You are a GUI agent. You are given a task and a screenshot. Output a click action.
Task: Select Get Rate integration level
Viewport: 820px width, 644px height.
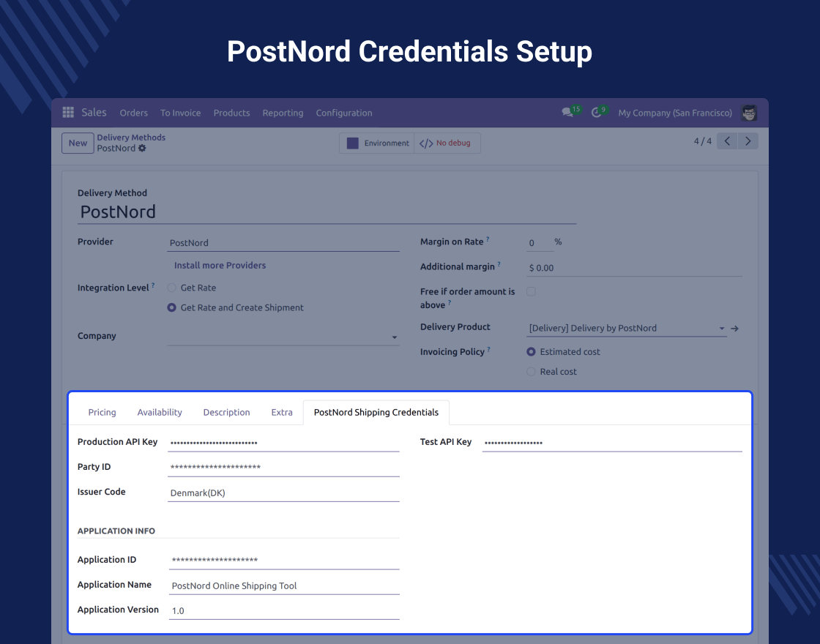[x=171, y=288]
